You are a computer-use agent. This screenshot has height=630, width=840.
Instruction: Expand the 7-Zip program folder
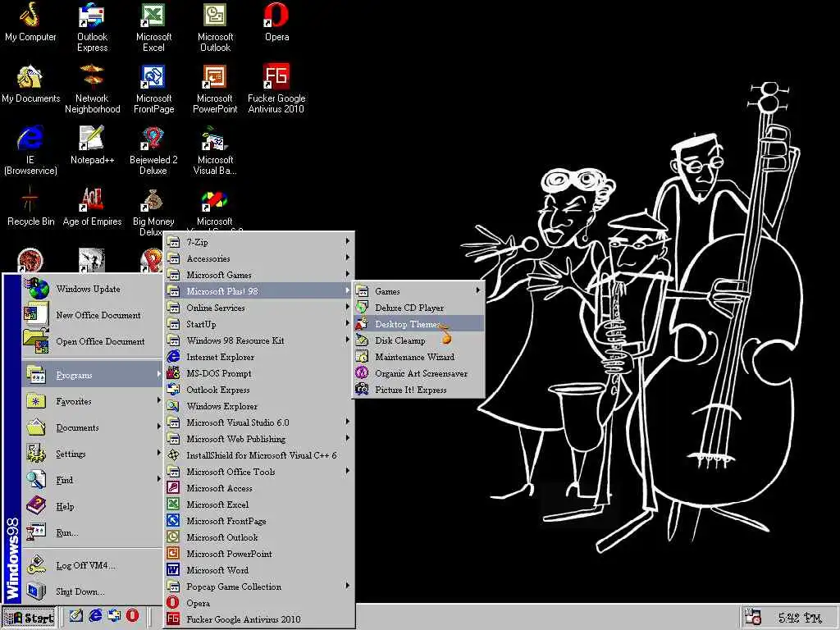coord(258,242)
